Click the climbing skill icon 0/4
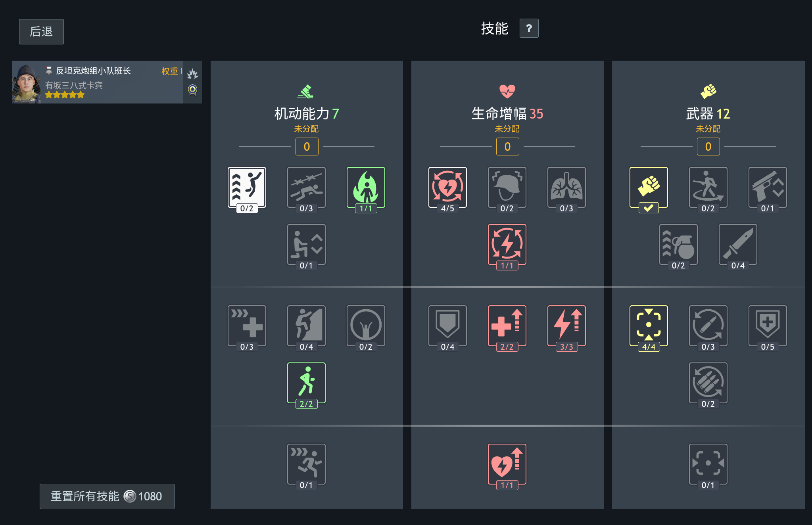This screenshot has height=525, width=812. pos(306,326)
